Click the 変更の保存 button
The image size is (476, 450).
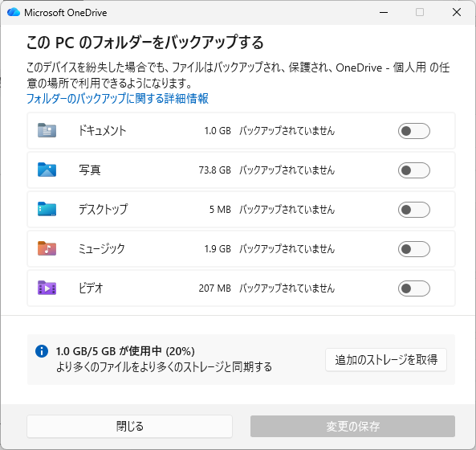click(x=352, y=427)
